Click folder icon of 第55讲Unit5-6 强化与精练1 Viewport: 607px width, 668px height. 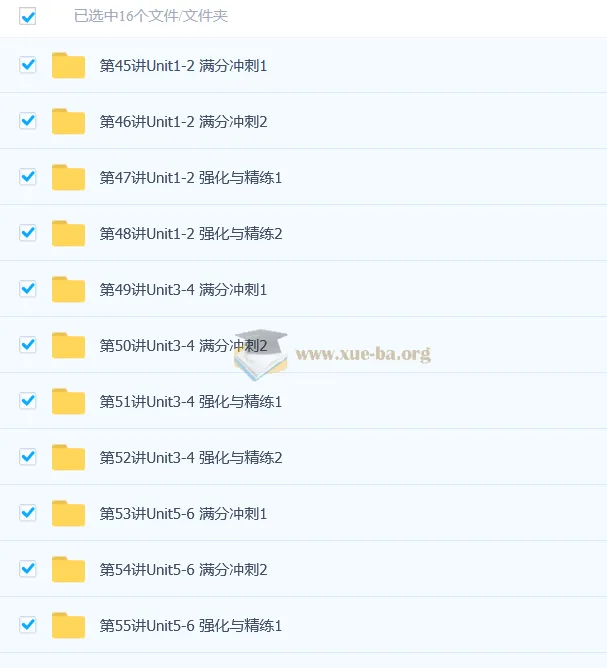click(x=68, y=625)
